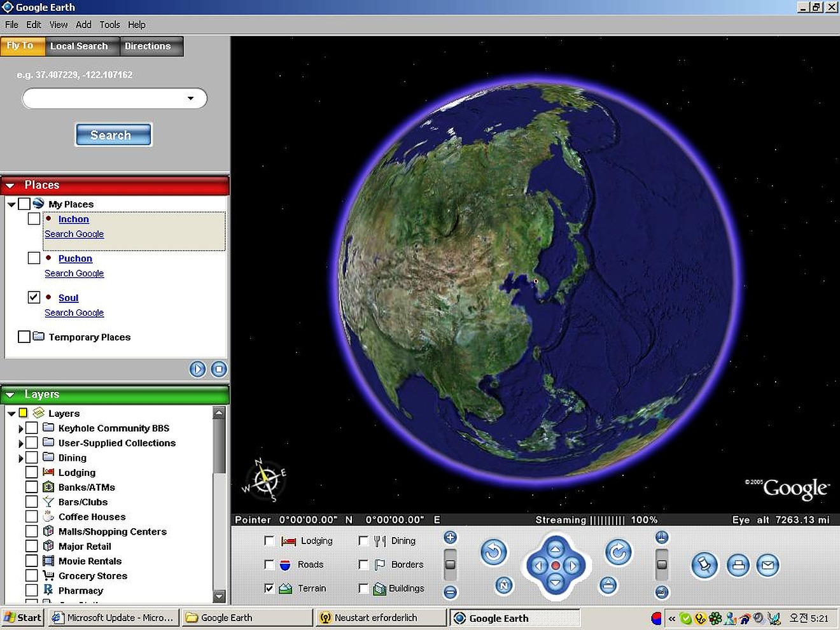Open the Puchon placemark link
The image size is (840, 630).
75,258
